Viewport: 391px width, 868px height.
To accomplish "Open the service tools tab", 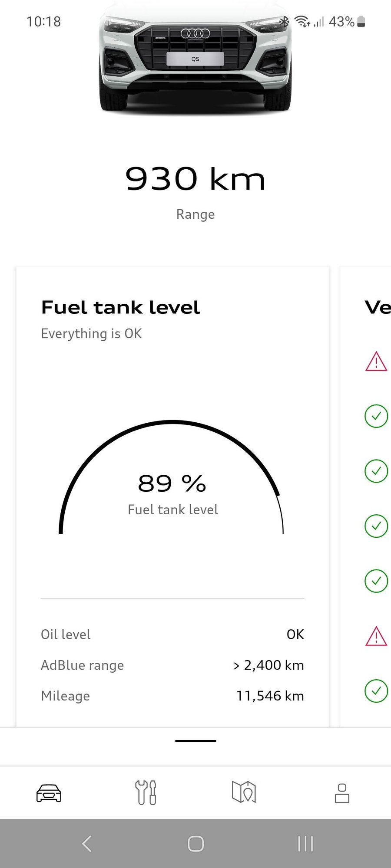I will (x=146, y=793).
